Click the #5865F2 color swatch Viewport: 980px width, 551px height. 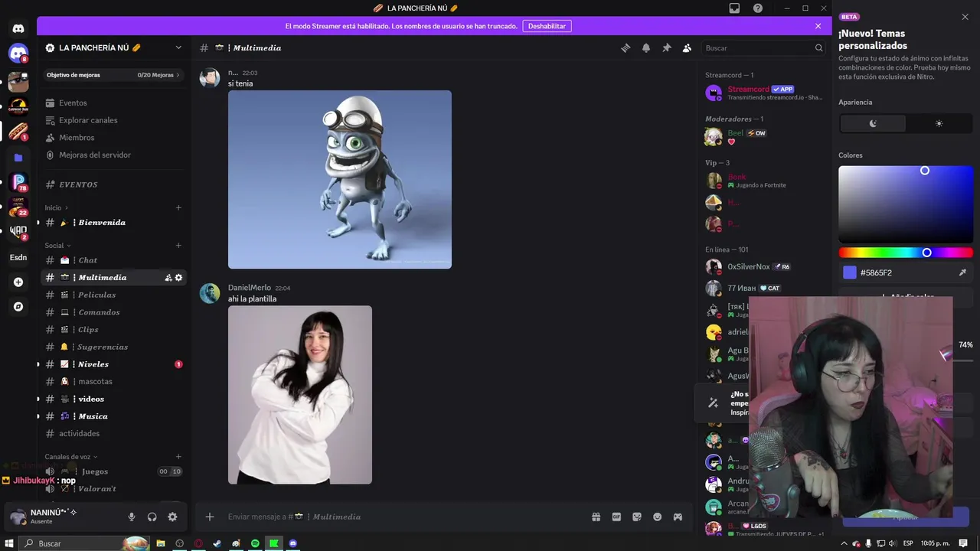[849, 272]
